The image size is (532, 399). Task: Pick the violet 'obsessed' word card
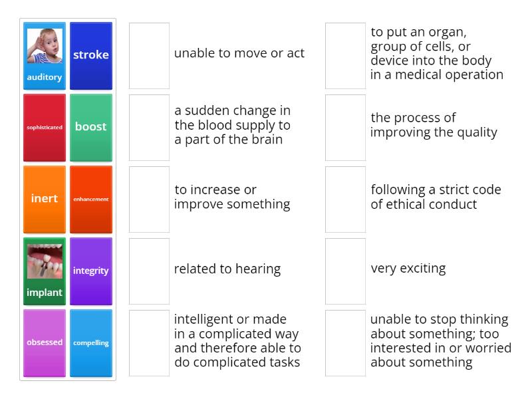45,343
